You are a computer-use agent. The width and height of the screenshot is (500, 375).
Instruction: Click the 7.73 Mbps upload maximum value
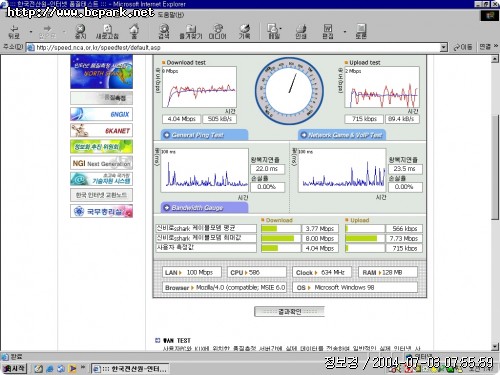tap(404, 238)
